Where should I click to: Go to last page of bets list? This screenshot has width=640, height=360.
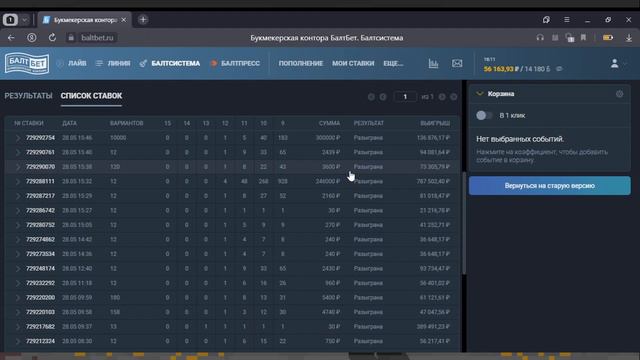coord(453,97)
